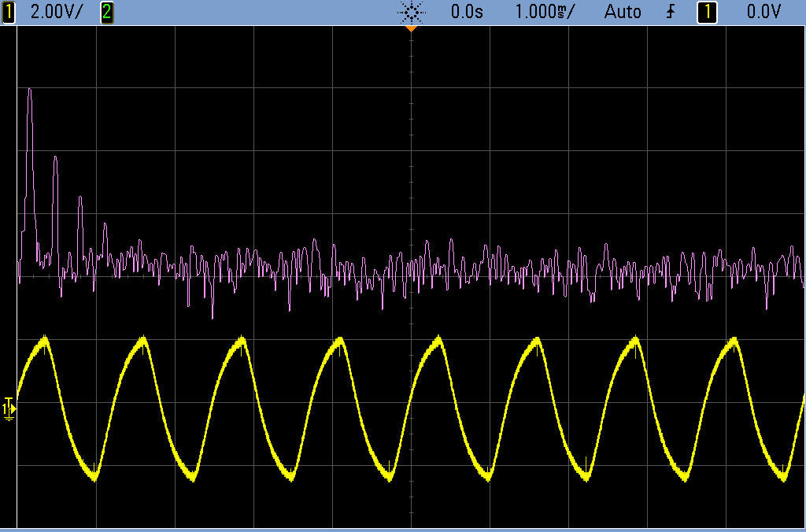Click the orange trigger time reference marker

click(411, 29)
